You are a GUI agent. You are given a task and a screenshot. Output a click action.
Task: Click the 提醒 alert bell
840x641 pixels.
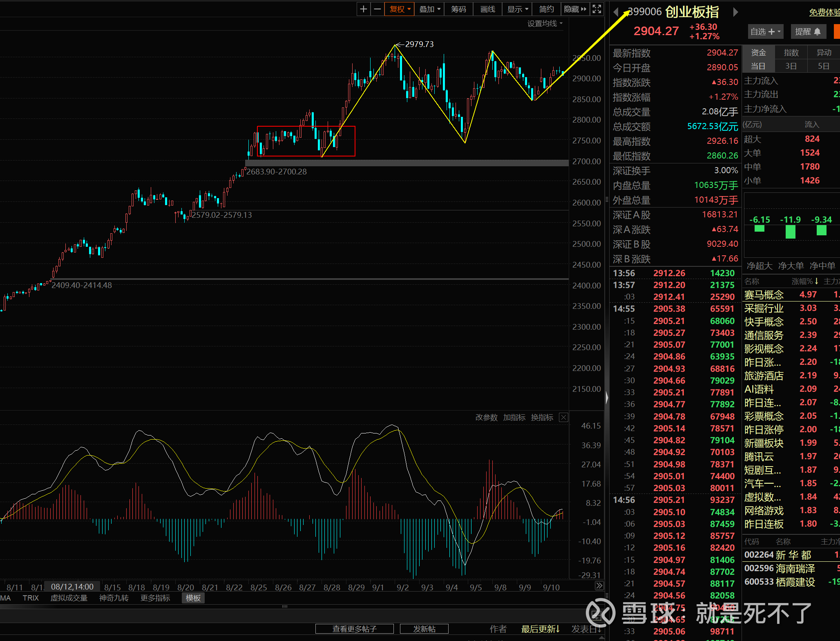click(808, 31)
